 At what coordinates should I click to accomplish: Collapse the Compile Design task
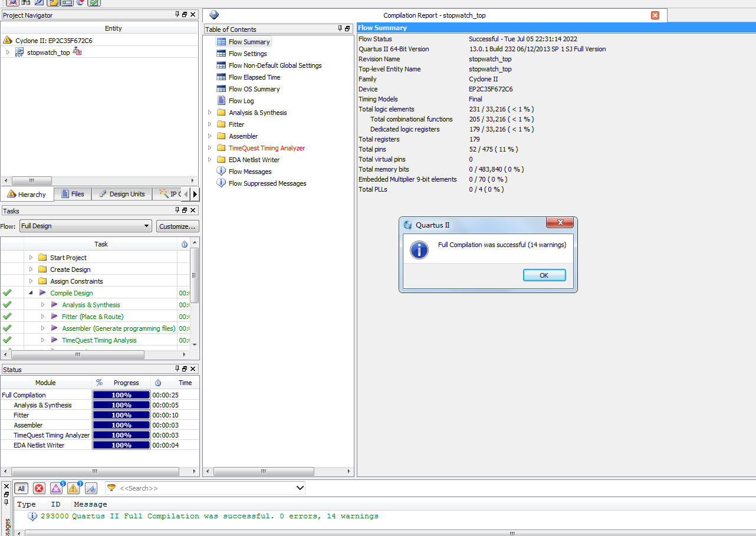(31, 292)
